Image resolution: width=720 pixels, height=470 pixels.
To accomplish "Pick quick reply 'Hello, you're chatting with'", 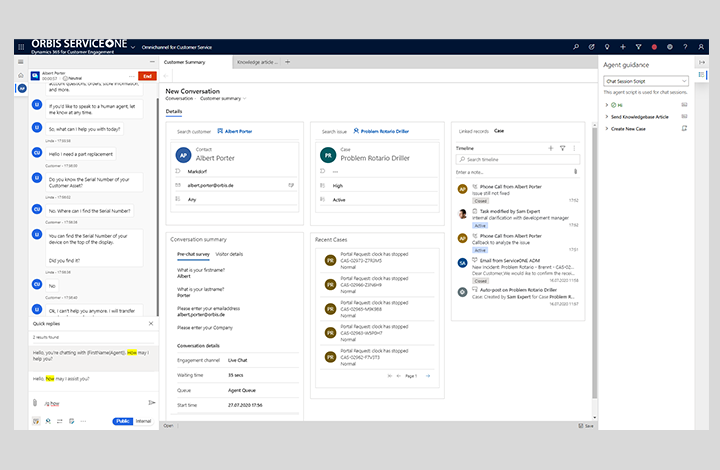I will (94, 356).
